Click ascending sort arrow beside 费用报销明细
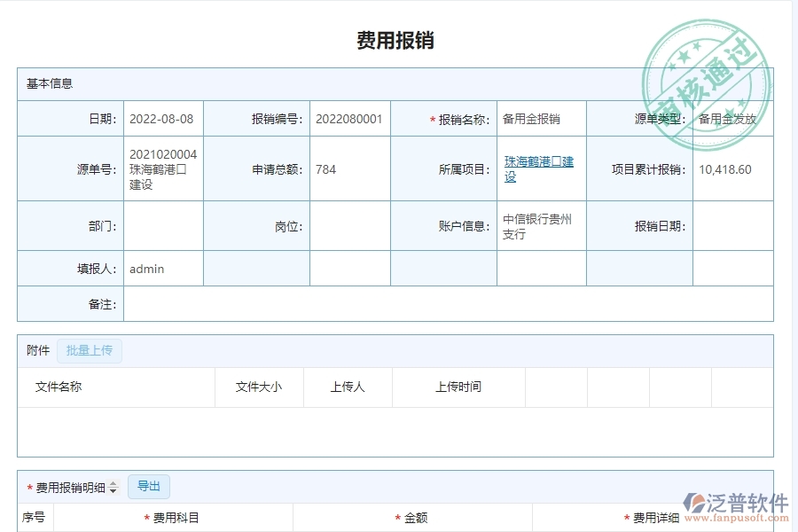Screen dimensions: 798x532 113,483
